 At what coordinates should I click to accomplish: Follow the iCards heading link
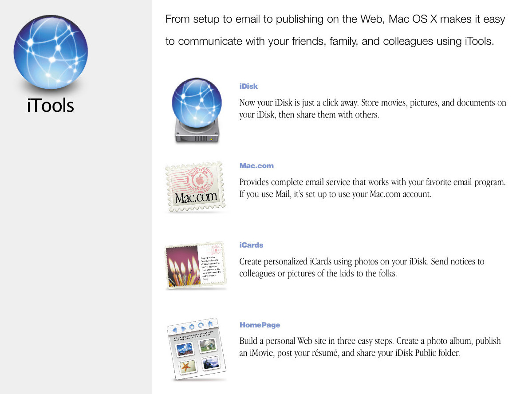click(x=251, y=245)
